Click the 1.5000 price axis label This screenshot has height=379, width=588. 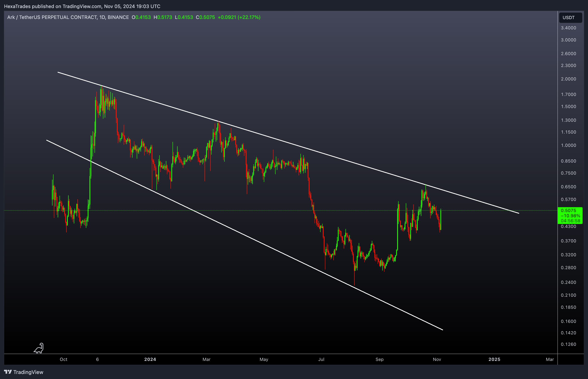tap(568, 107)
